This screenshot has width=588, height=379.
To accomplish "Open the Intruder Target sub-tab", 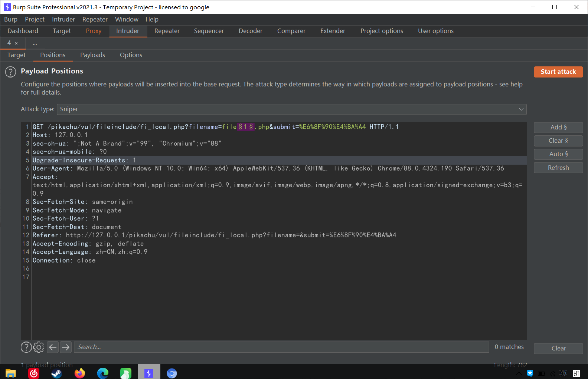I will coord(16,55).
